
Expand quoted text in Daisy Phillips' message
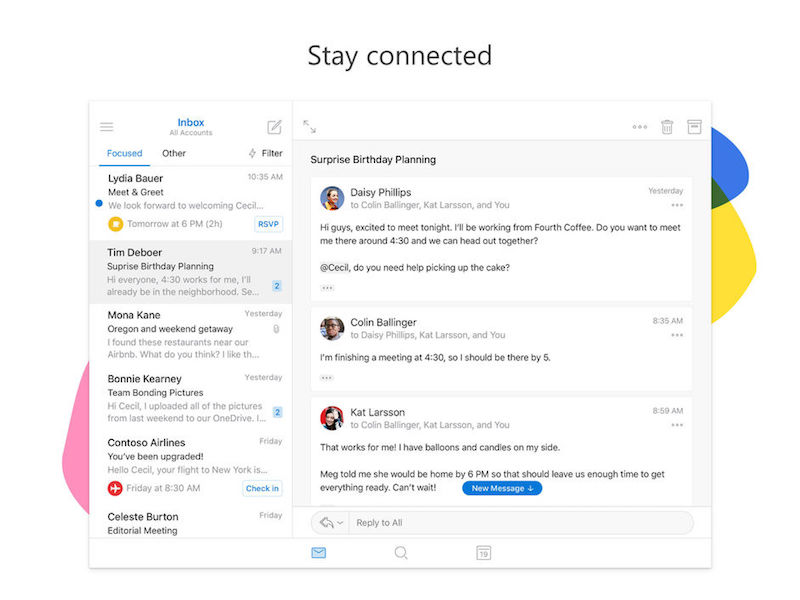pos(327,288)
